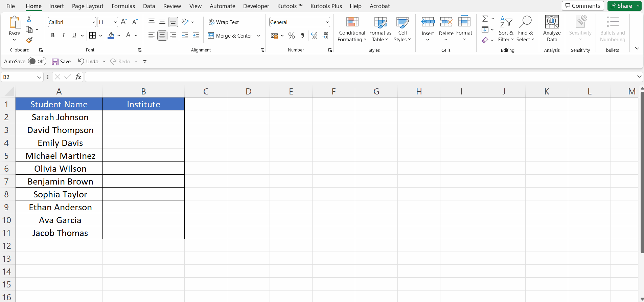Open Find & Select magnifier

tap(525, 29)
